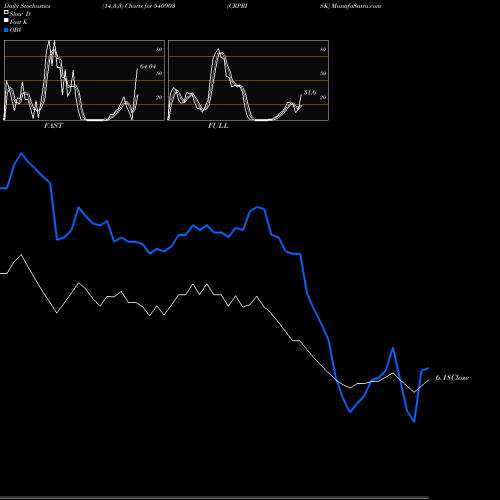
Task: Click the 50 level label in FAST chart
Action: [159, 73]
